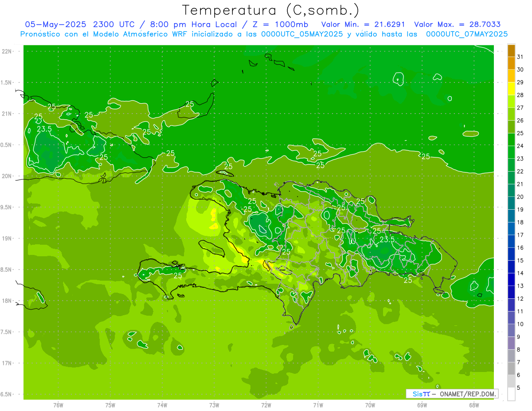The image size is (532, 411).
Task: Click the "17N" latitude axis label
Action: coord(7,363)
